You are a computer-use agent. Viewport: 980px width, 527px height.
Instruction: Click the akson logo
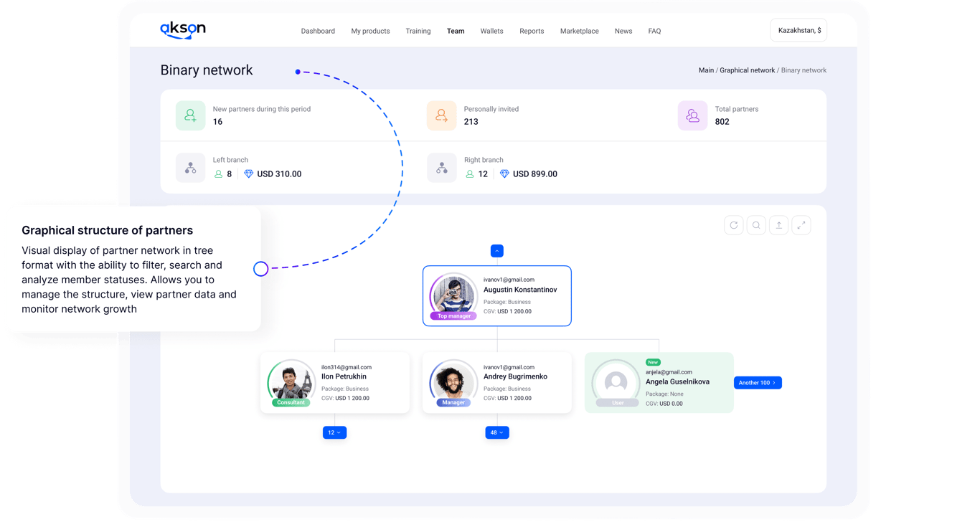tap(183, 29)
